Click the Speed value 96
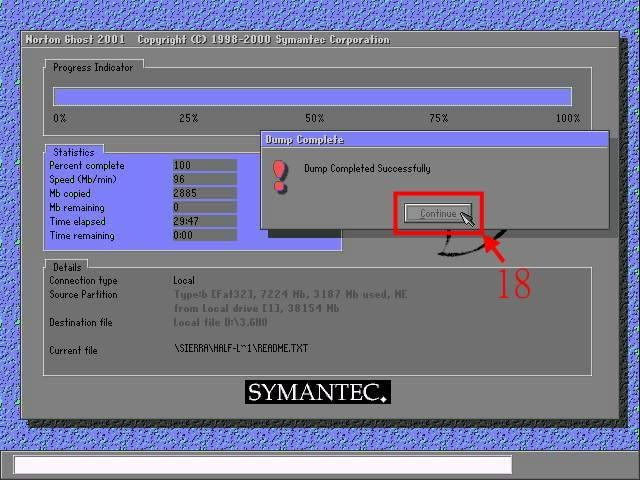 point(204,179)
